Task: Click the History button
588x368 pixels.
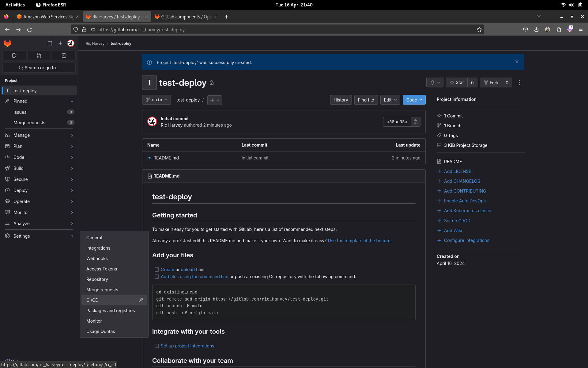Action: tap(341, 100)
